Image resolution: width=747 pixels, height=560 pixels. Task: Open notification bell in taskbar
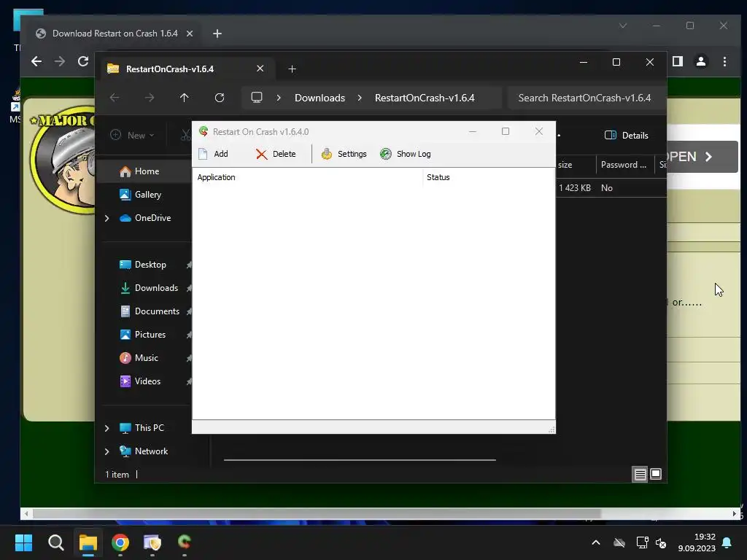click(727, 542)
